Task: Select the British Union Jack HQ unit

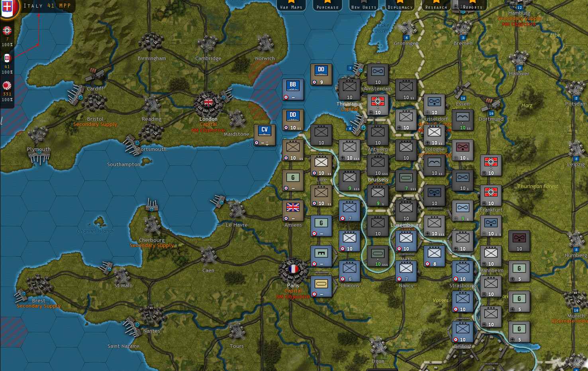Action: pos(293,210)
